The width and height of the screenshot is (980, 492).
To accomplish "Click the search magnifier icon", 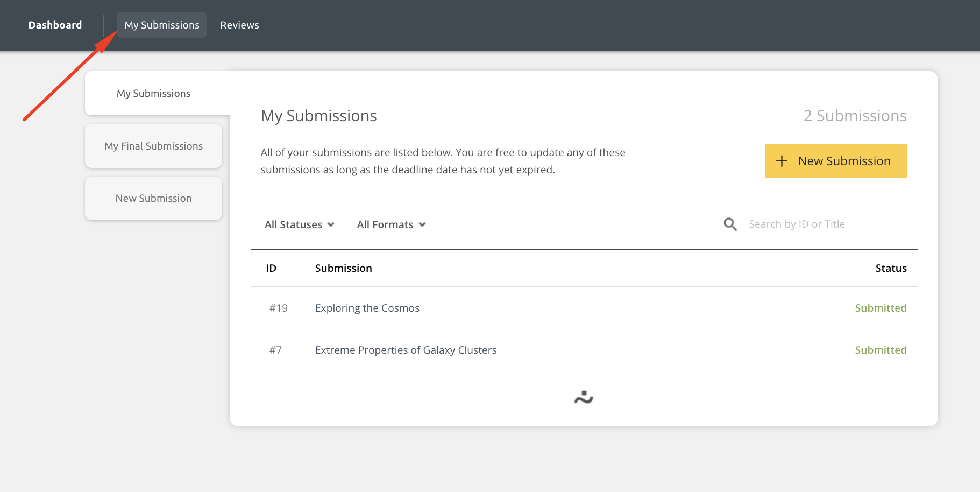I will tap(729, 224).
